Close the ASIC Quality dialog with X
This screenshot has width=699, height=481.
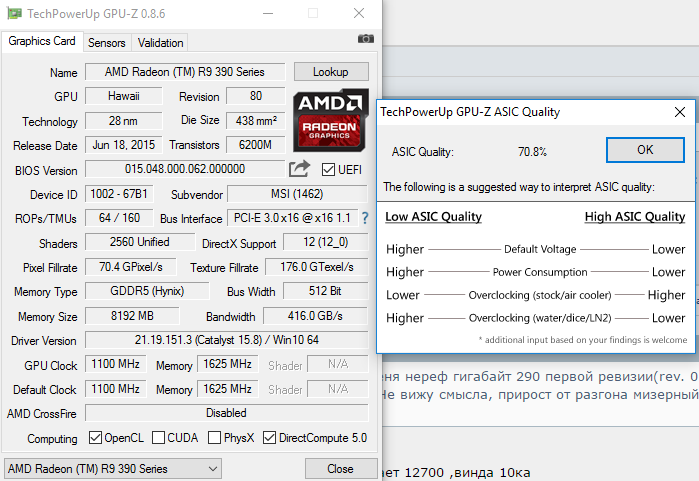[x=680, y=112]
